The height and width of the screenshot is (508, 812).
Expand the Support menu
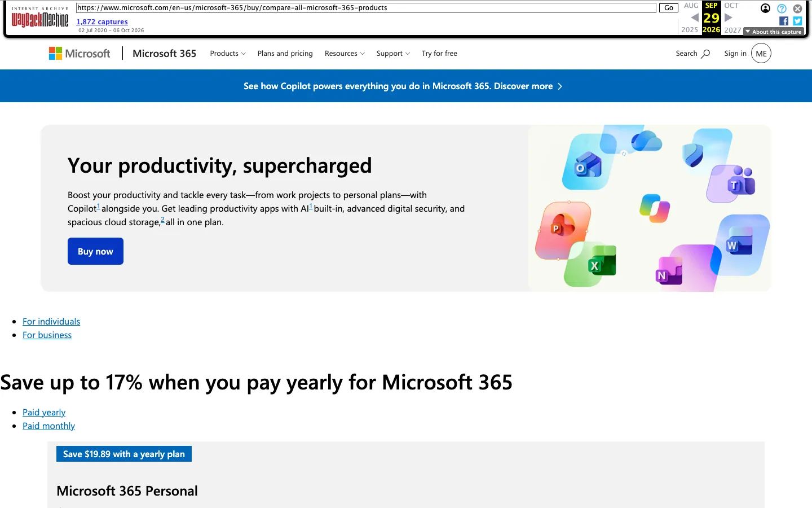[393, 54]
